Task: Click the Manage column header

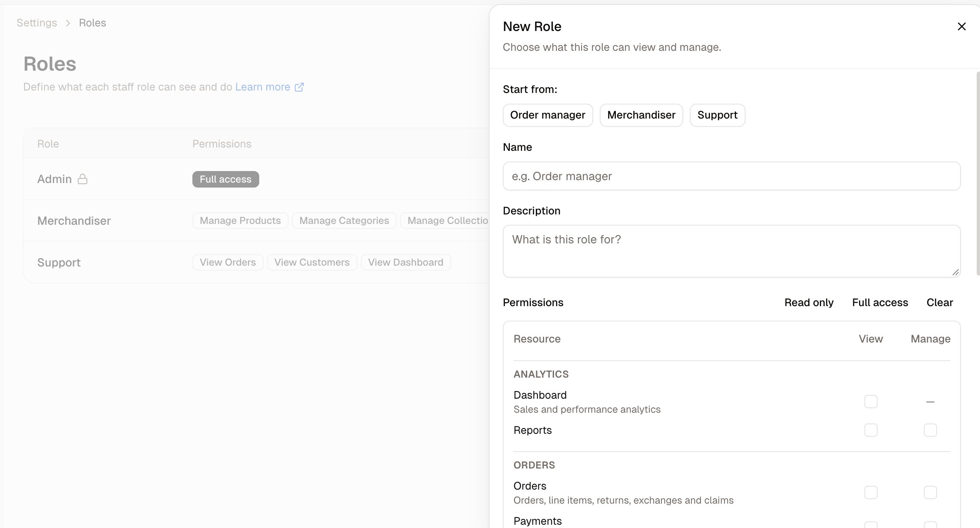Action: pyautogui.click(x=930, y=339)
